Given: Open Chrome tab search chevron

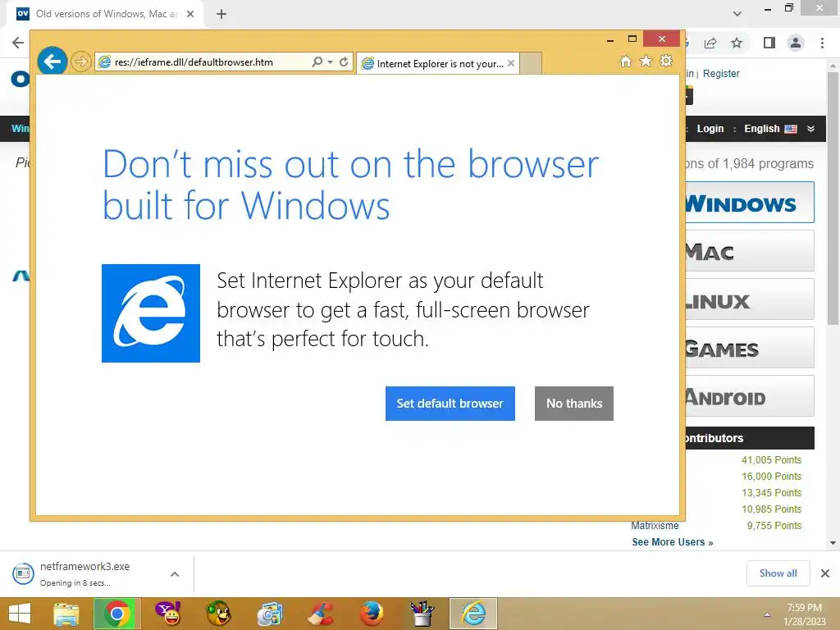Looking at the screenshot, I should 737,14.
